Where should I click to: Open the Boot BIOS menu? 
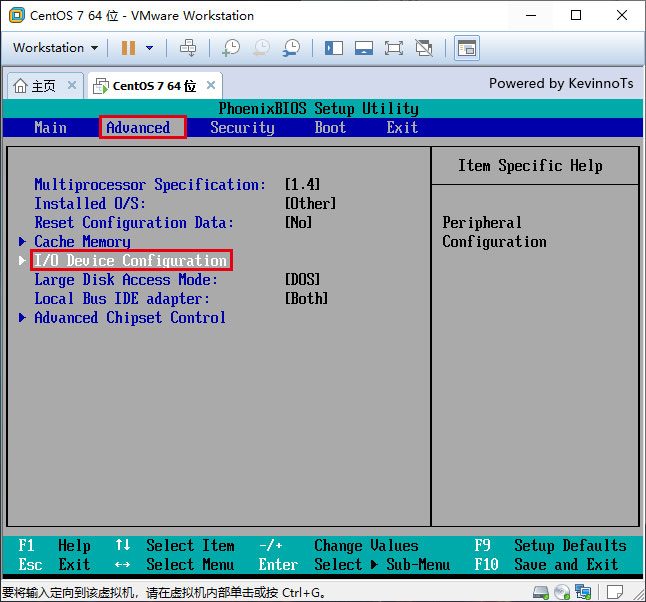(x=330, y=128)
